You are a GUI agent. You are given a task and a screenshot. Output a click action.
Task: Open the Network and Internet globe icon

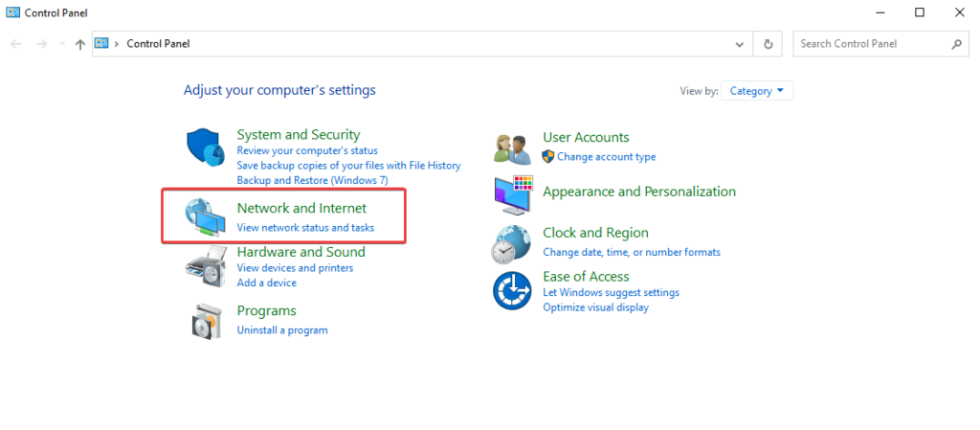[206, 218]
